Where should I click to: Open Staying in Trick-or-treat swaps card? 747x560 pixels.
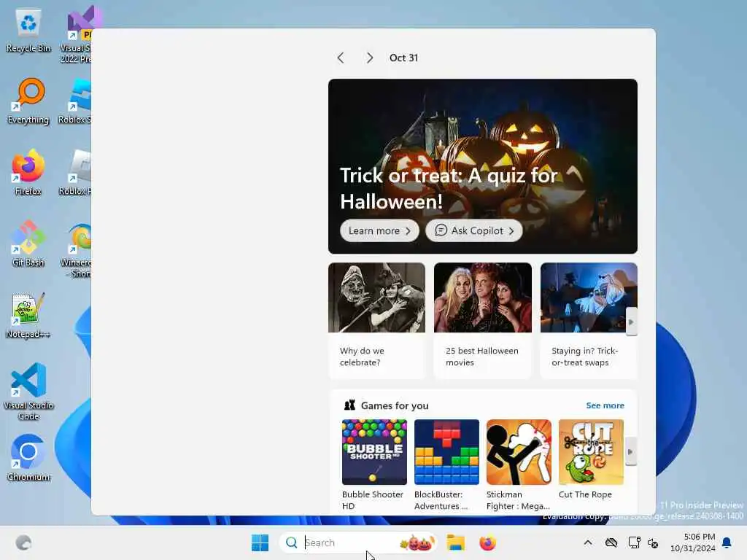[x=589, y=321]
